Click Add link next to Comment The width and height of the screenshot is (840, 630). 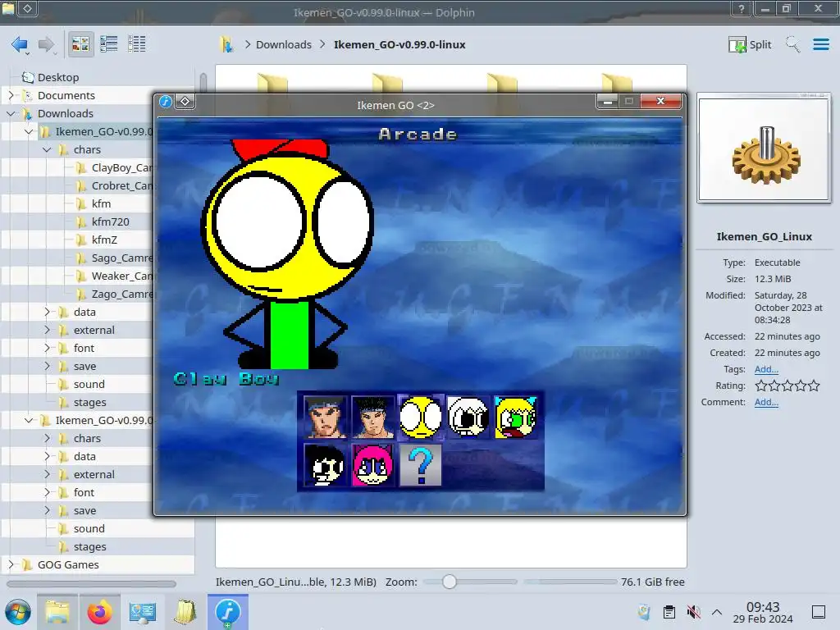tap(766, 402)
